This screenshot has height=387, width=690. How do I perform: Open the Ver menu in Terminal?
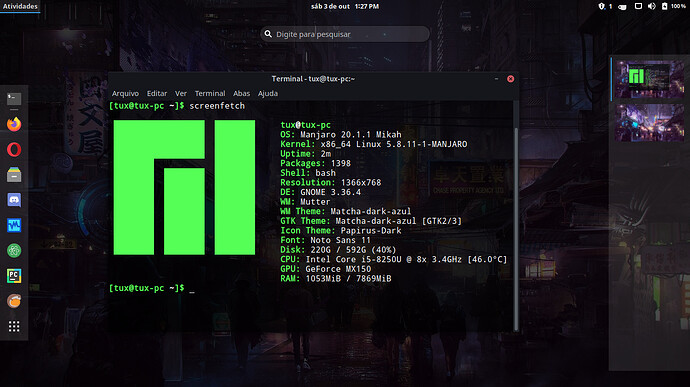pos(181,93)
